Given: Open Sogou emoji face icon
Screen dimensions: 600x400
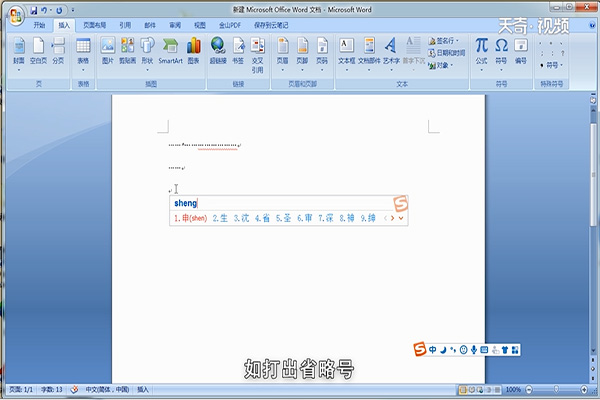Looking at the screenshot, I should point(463,349).
